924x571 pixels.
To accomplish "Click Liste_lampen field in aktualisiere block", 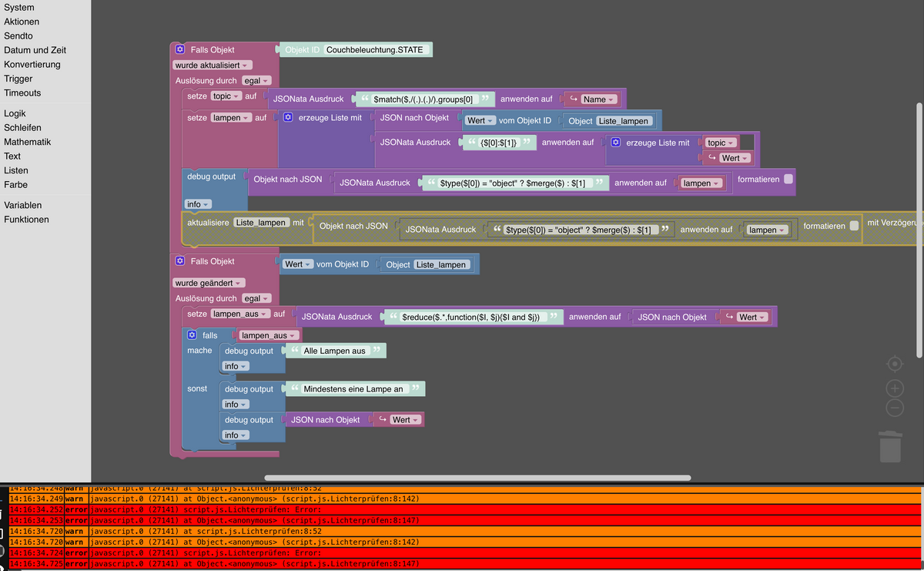I will [261, 222].
